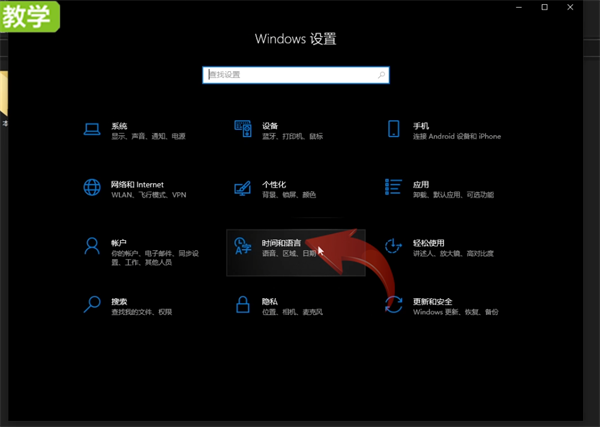Image resolution: width=600 pixels, height=427 pixels.
Task: Minimize the Windows 设置 window
Action: tap(519, 7)
